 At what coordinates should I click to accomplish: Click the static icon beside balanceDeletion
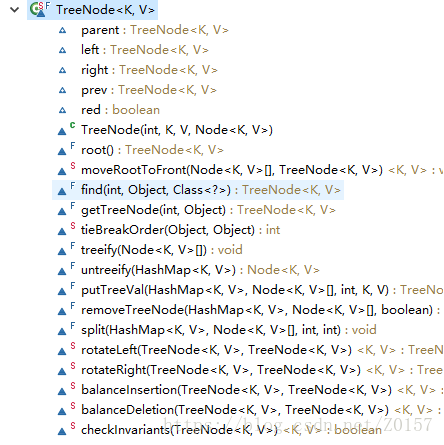pos(66,409)
